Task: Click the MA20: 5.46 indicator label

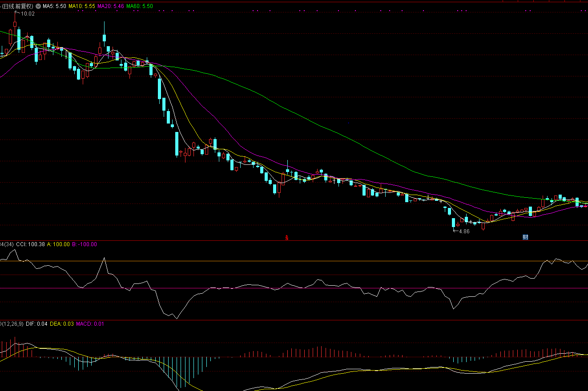Action: point(110,7)
